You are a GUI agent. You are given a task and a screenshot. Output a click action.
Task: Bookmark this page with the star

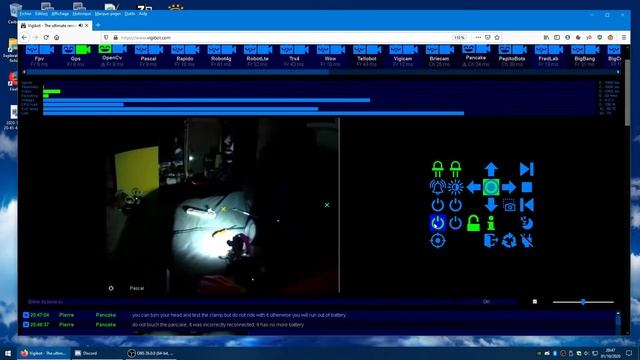[x=497, y=38]
